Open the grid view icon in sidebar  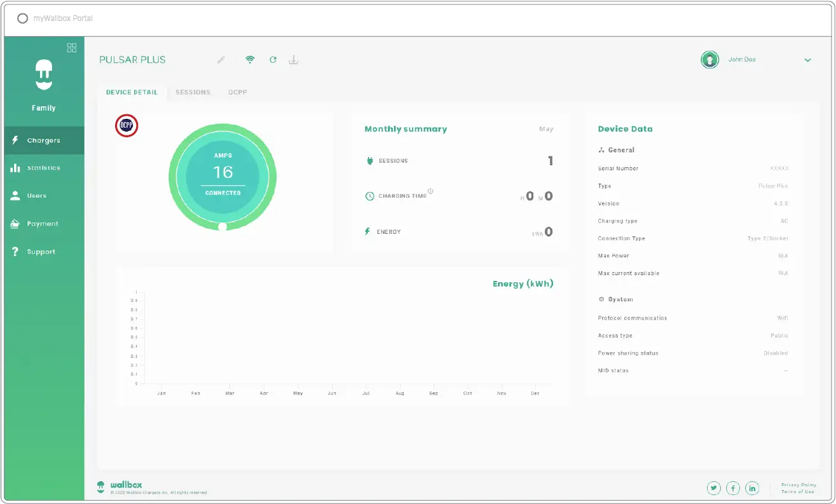(x=72, y=48)
